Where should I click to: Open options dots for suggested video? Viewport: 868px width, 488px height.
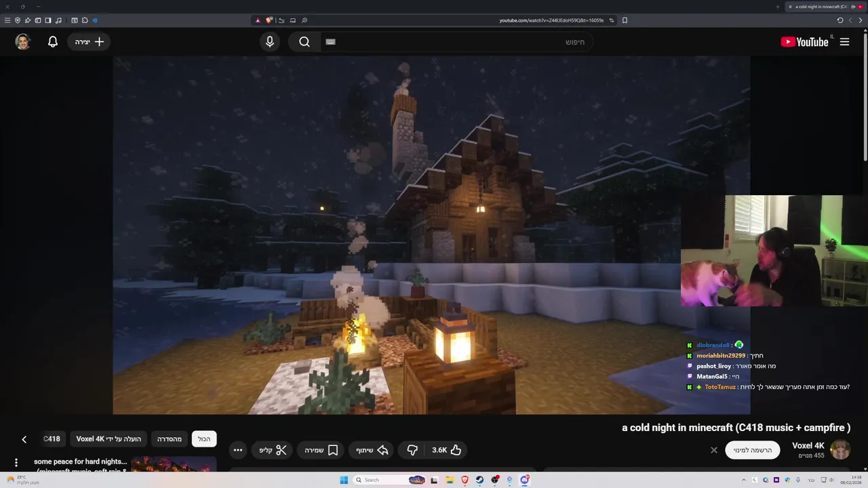point(16,463)
